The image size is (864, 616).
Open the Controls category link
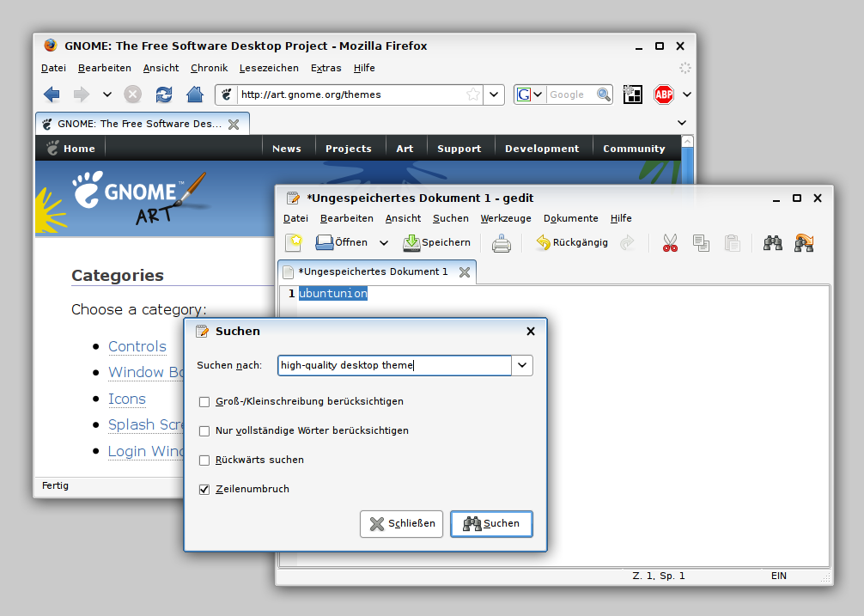coord(137,346)
